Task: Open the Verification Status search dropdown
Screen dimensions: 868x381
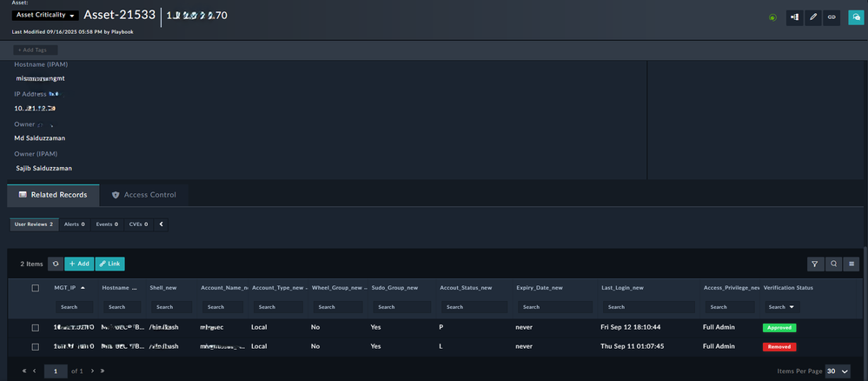Action: 782,307
